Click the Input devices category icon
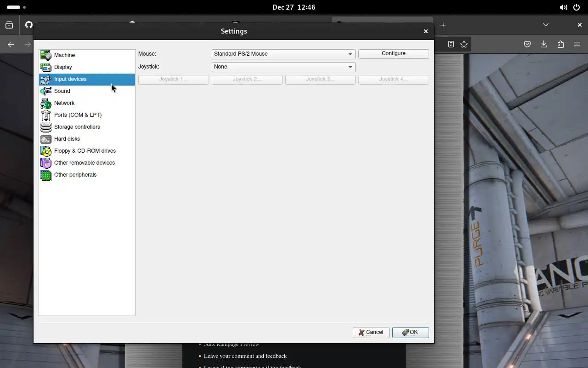The image size is (588, 368). click(x=46, y=79)
